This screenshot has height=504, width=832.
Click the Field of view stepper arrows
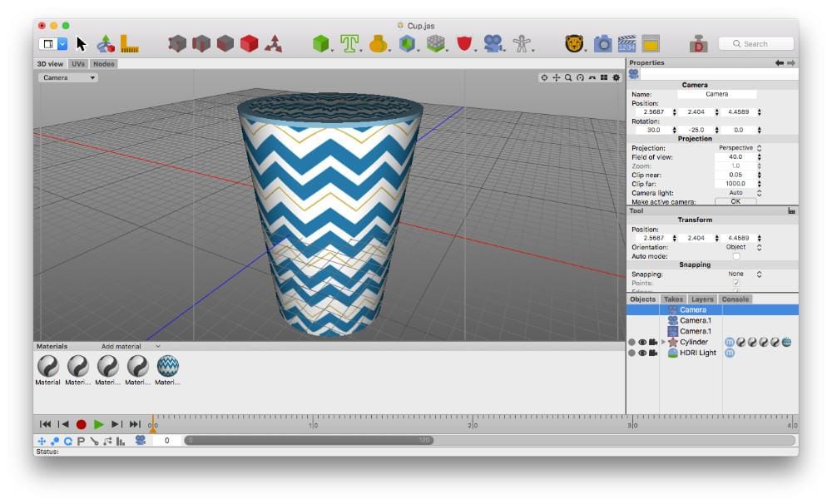[760, 157]
